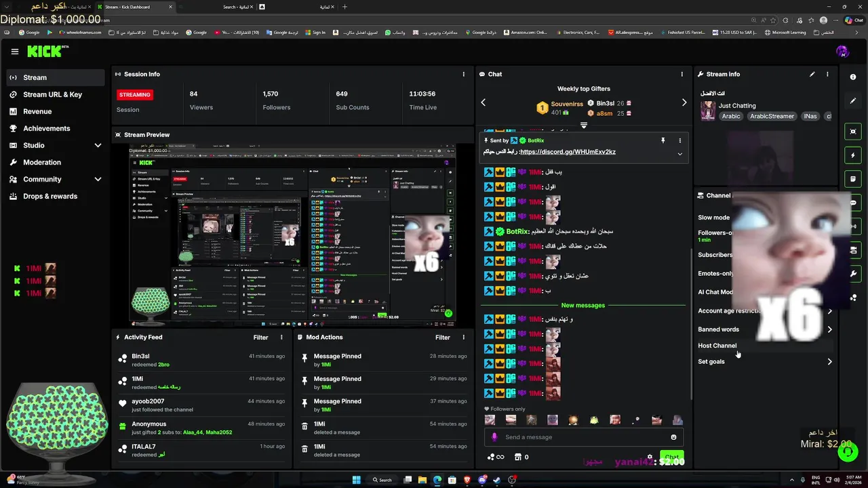Go to Stream in sidebar
The height and width of the screenshot is (488, 868).
point(56,77)
